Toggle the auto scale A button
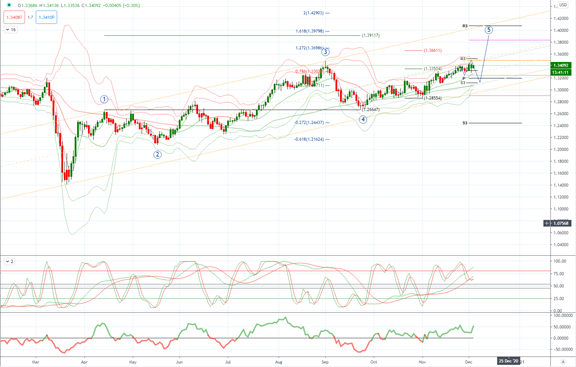This screenshot has height=367, width=576. coord(563,362)
